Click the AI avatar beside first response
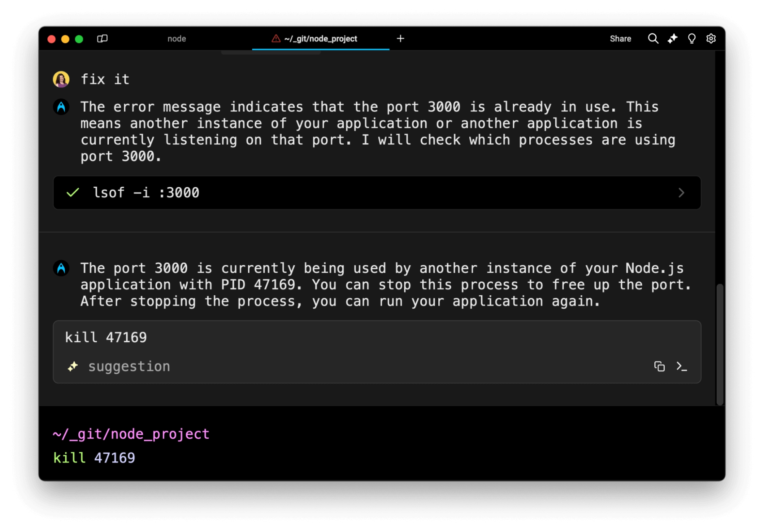Screen dimensions: 764x532 click(x=61, y=107)
